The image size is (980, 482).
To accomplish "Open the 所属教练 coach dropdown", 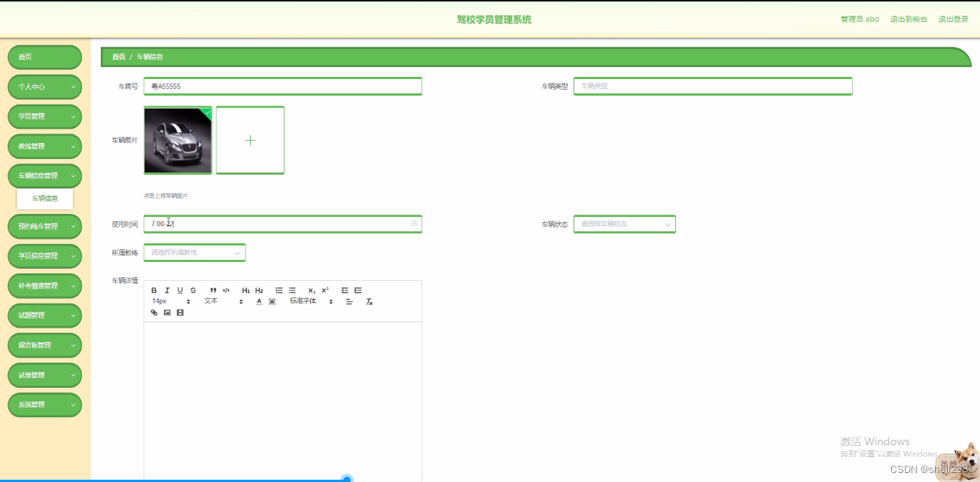I will point(193,252).
